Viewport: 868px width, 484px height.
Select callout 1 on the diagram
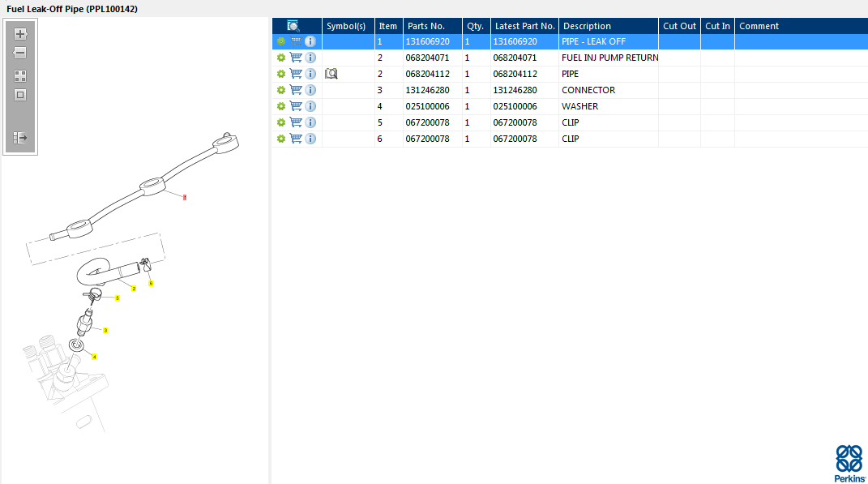point(185,198)
